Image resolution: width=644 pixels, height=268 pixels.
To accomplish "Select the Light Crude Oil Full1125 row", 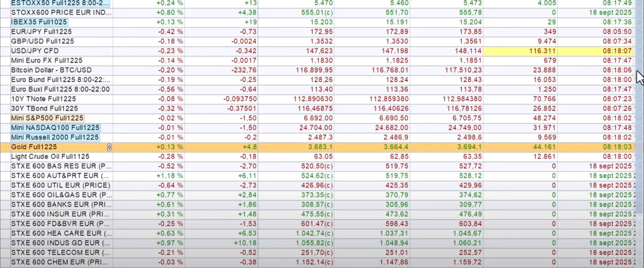I will [50, 157].
